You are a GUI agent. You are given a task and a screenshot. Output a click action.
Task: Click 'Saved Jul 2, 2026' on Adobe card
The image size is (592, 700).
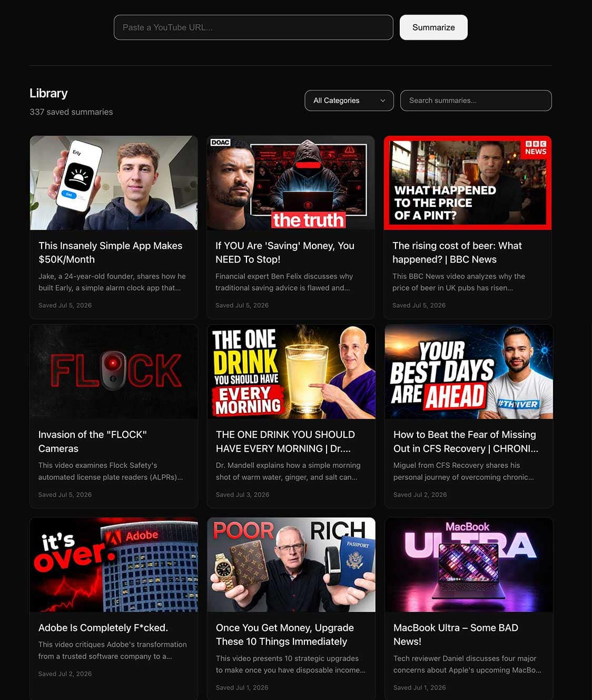65,674
